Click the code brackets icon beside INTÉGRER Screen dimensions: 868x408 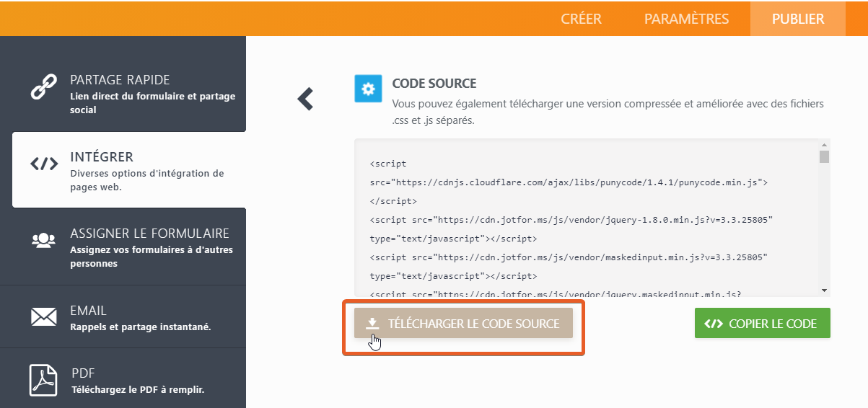point(44,164)
